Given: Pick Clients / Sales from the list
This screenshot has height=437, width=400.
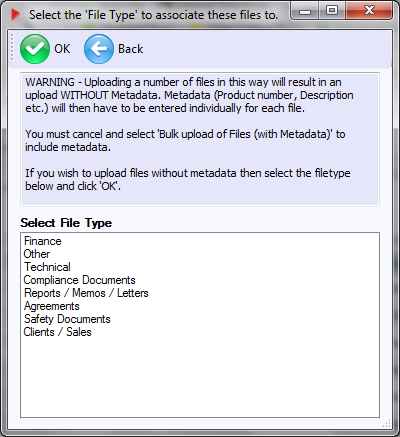Looking at the screenshot, I should [x=57, y=332].
